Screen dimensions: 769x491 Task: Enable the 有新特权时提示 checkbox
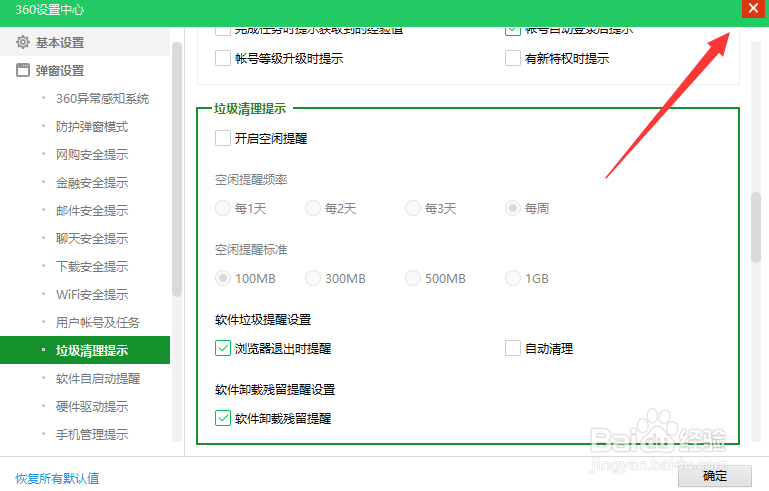pyautogui.click(x=513, y=58)
